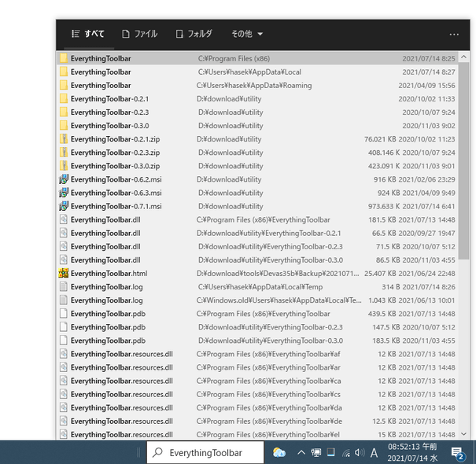Click log icon of 1.043 KB EverythingToolbar.log

(x=64, y=300)
